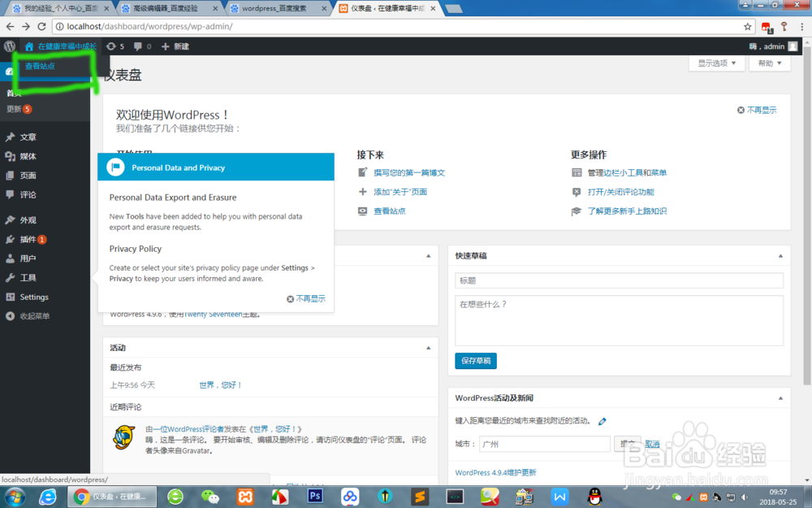Focus the 城市 input with 广州
Screen dimensions: 812x508
click(x=544, y=444)
